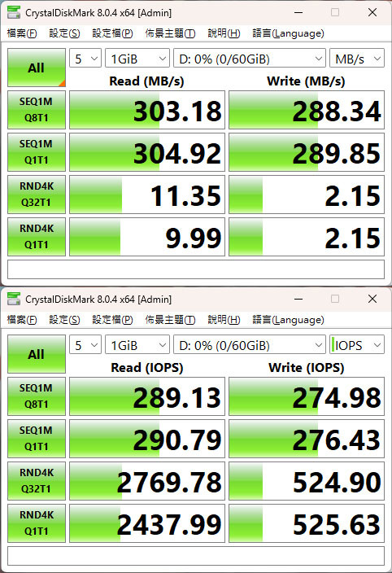Open 檔案(F) menu in bottom window
The image size is (392, 573).
pos(22,320)
